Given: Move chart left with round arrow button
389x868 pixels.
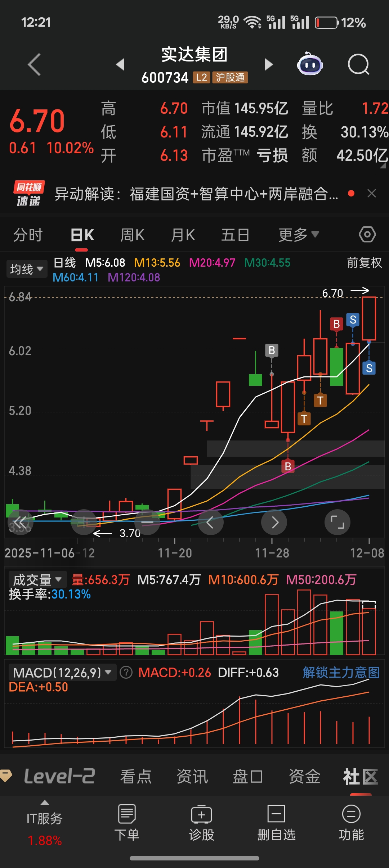Looking at the screenshot, I should [210, 522].
